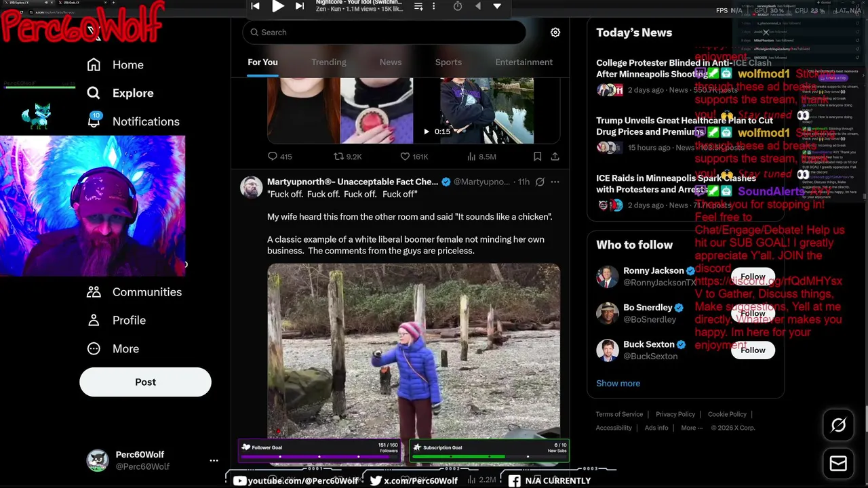This screenshot has height=488, width=868.
Task: Bookmark the post with 8.5M views
Action: (537, 157)
